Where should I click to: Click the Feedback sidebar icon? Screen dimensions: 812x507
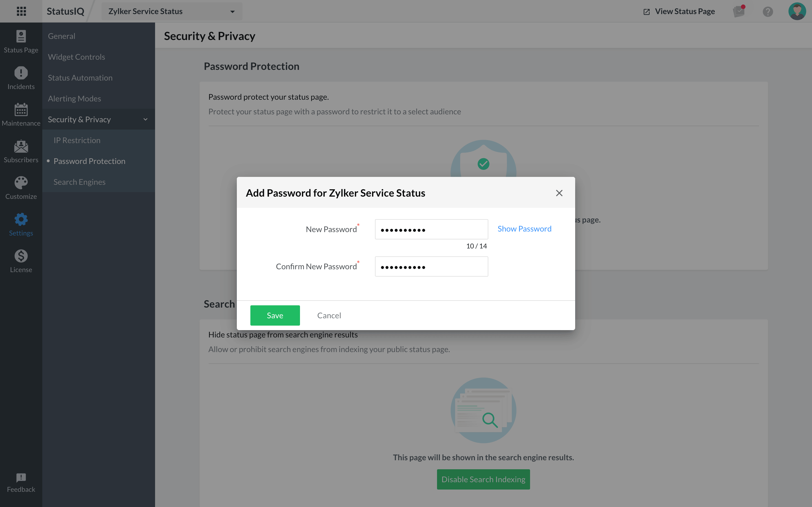click(x=21, y=481)
